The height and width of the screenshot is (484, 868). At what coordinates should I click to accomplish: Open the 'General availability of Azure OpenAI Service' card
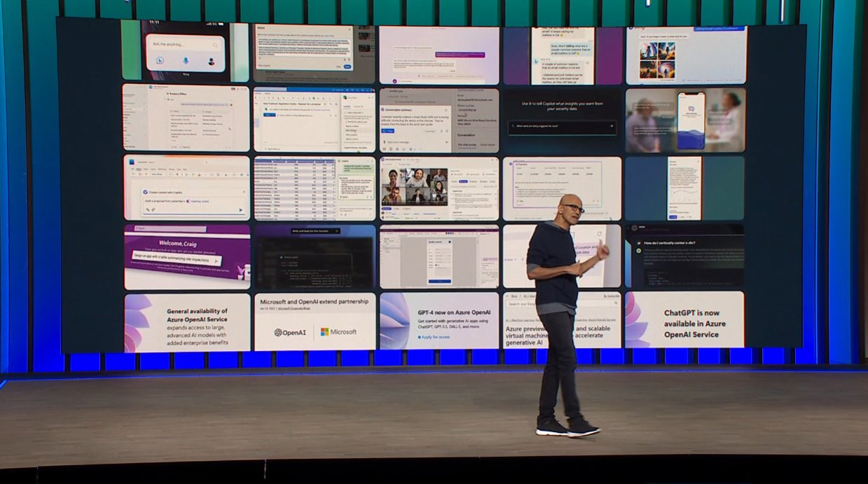pos(187,322)
